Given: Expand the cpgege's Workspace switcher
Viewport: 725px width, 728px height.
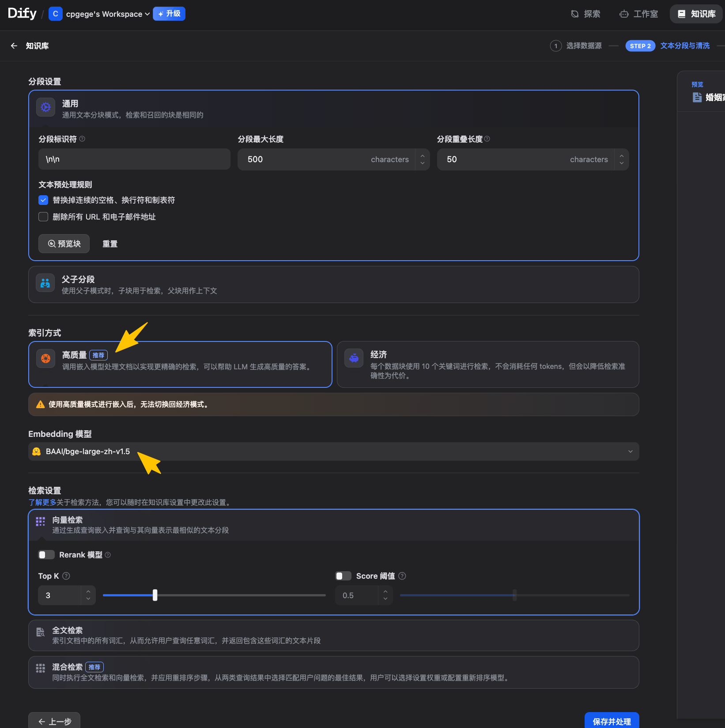Looking at the screenshot, I should pyautogui.click(x=104, y=14).
